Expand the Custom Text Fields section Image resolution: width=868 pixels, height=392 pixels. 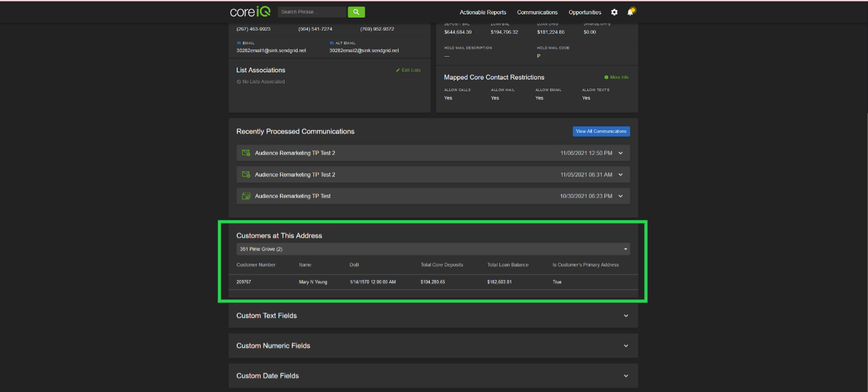pyautogui.click(x=433, y=316)
